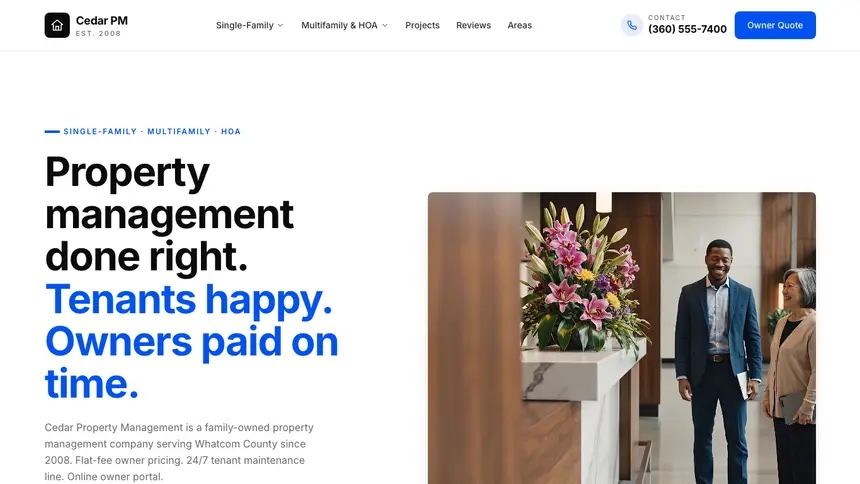Click the Cedar PM brand name
The image size is (860, 484).
coord(101,21)
